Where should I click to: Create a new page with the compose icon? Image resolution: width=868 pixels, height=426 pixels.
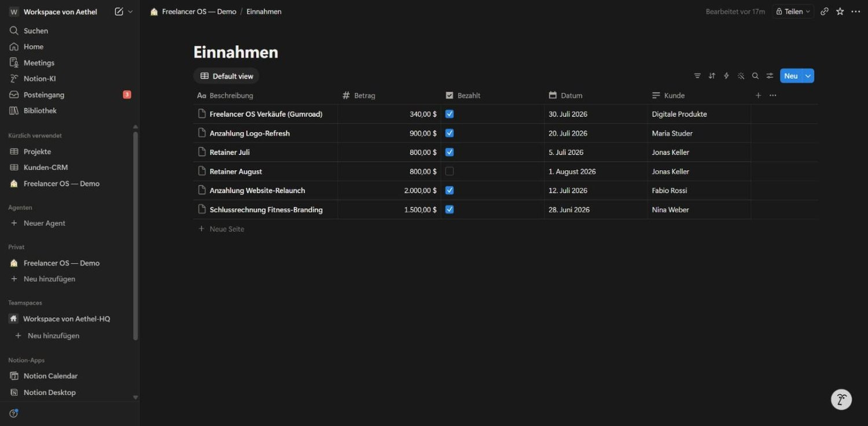coord(119,12)
